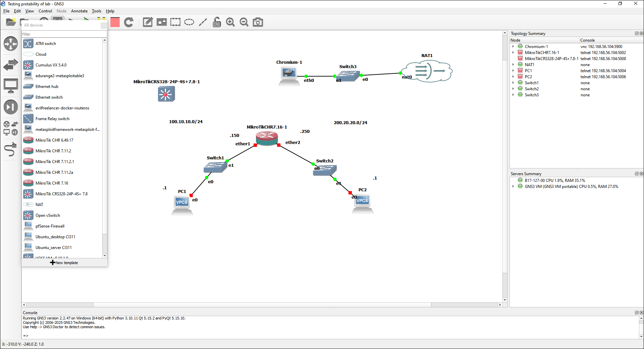Click the red Stop all nodes button
The width and height of the screenshot is (644, 349).
[115, 22]
